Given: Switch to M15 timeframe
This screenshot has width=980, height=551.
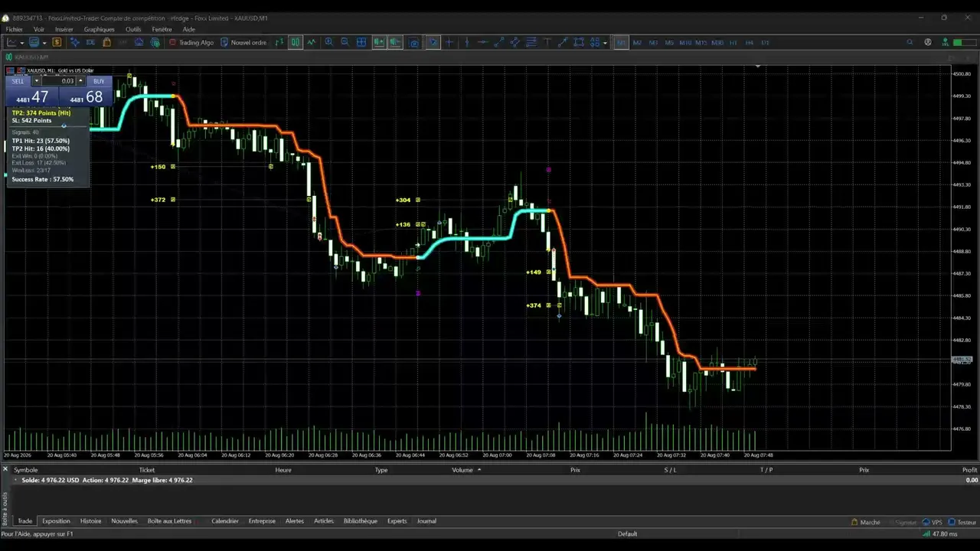Looking at the screenshot, I should pyautogui.click(x=701, y=42).
